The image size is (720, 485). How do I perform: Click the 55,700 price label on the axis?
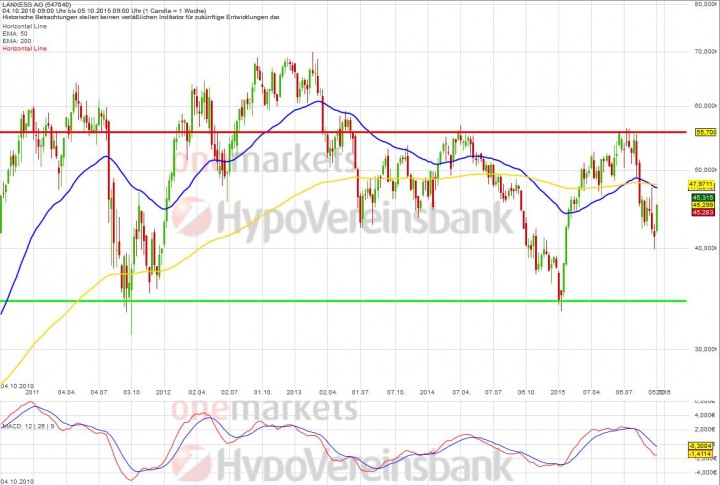[704, 132]
